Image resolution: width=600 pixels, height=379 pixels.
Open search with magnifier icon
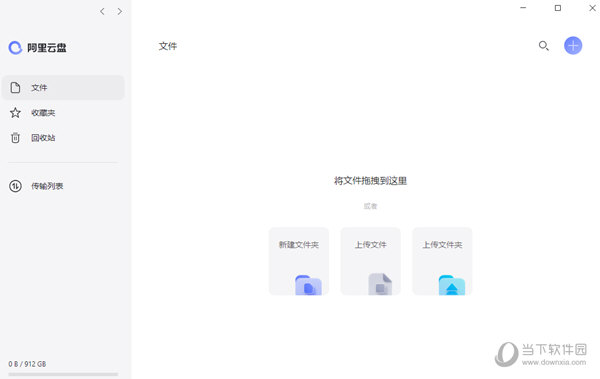[543, 46]
